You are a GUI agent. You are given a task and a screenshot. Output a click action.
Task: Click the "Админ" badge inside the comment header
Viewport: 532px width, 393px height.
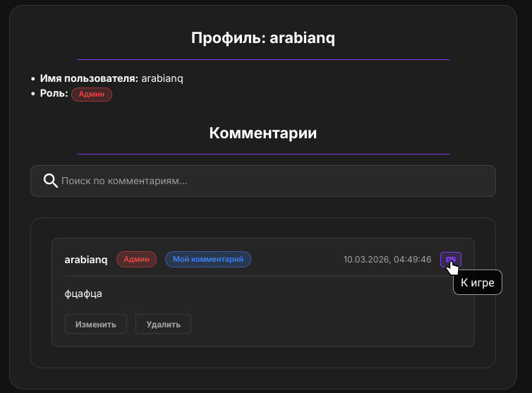(136, 260)
